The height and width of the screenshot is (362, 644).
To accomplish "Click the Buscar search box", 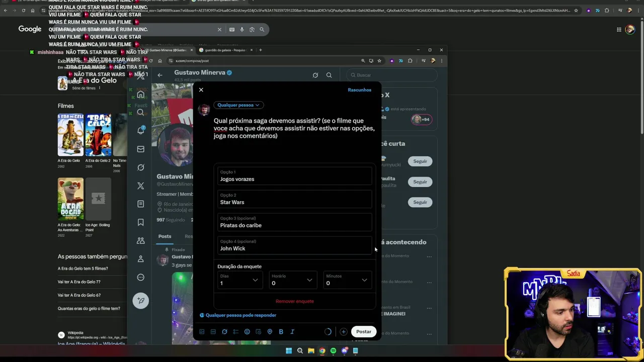I will pyautogui.click(x=391, y=75).
